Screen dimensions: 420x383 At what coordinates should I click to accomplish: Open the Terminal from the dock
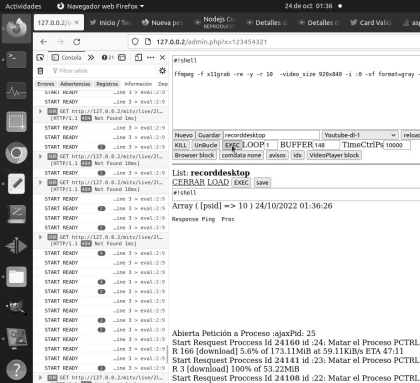coord(16,59)
